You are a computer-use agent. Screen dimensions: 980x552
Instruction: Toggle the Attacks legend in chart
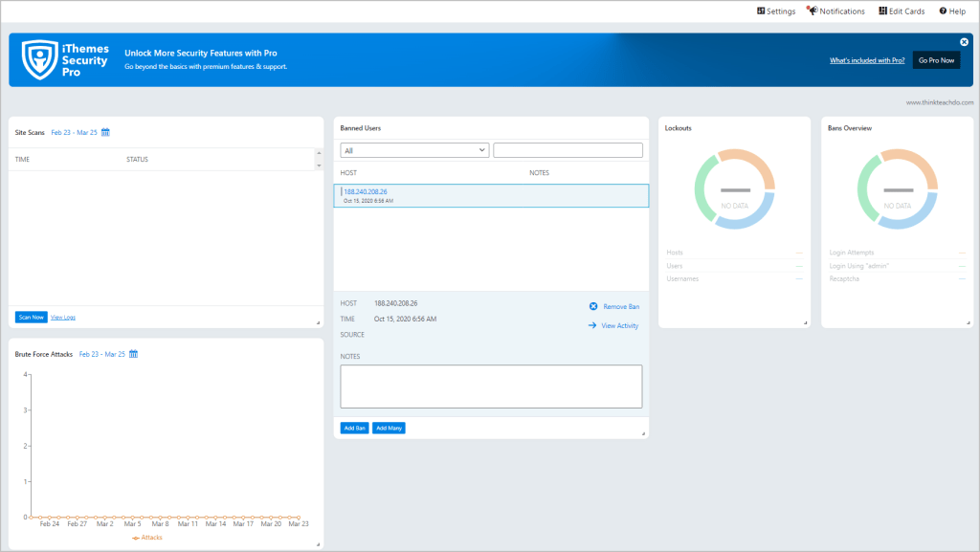pyautogui.click(x=146, y=538)
